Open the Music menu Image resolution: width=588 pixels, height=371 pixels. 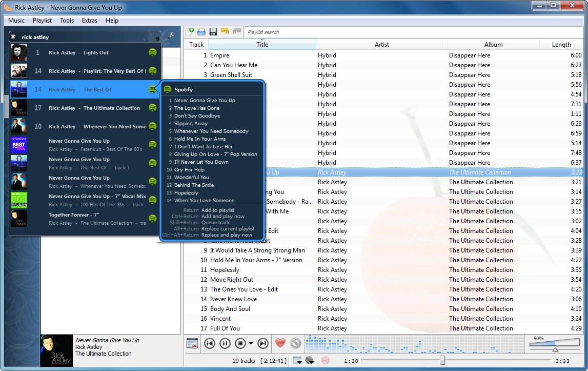[16, 21]
